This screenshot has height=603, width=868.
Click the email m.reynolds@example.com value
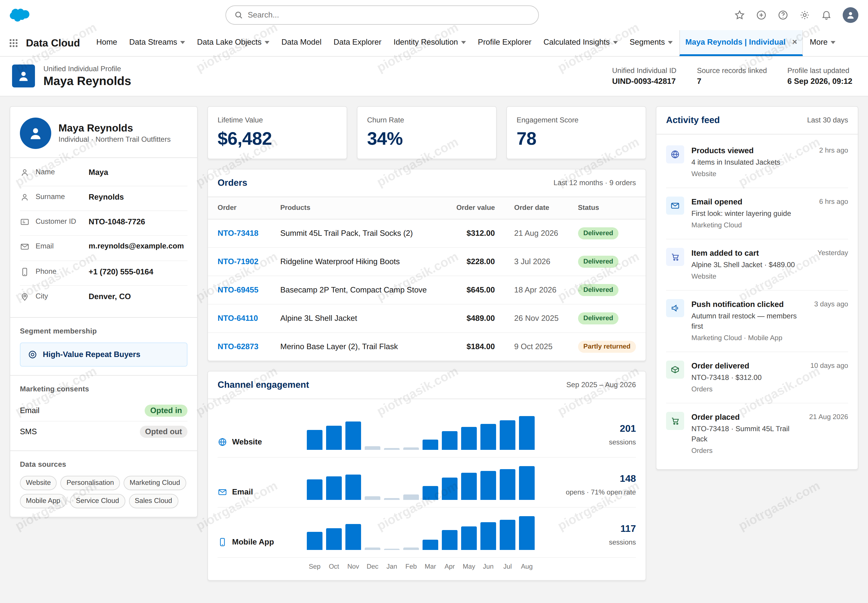click(x=136, y=246)
